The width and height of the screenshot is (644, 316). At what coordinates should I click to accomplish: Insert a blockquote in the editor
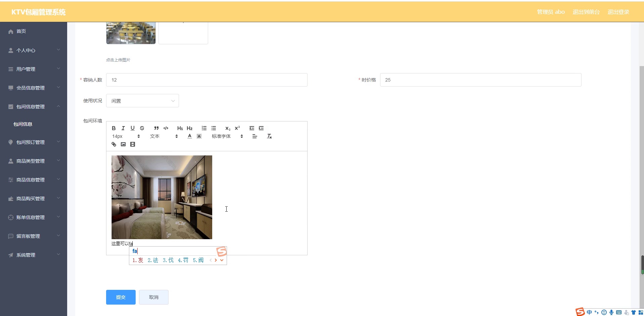click(156, 128)
